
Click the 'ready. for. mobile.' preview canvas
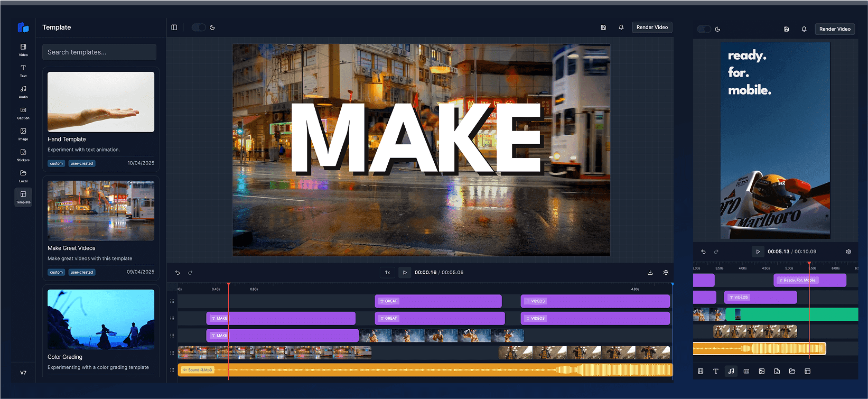pyautogui.click(x=776, y=141)
